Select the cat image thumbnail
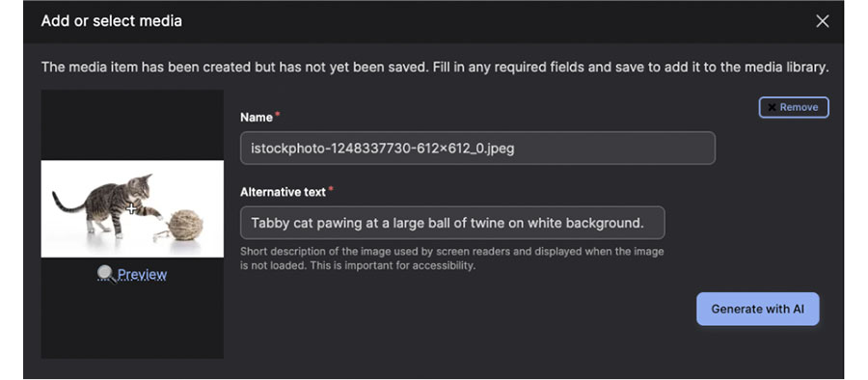This screenshot has width=868, height=380. click(x=132, y=209)
